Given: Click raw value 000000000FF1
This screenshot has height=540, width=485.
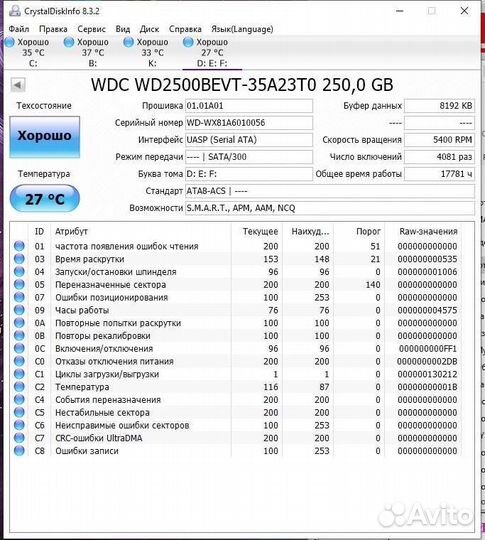Looking at the screenshot, I should click(427, 349).
